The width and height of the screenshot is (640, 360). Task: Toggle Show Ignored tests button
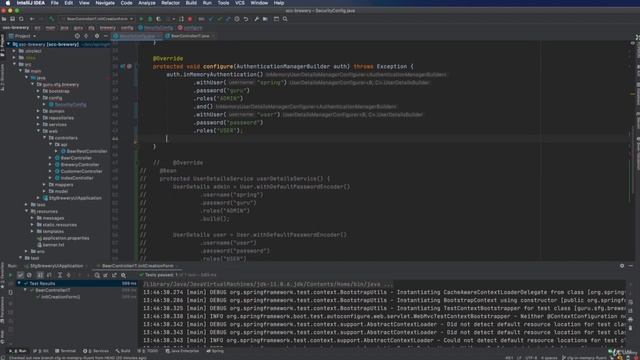point(29,275)
